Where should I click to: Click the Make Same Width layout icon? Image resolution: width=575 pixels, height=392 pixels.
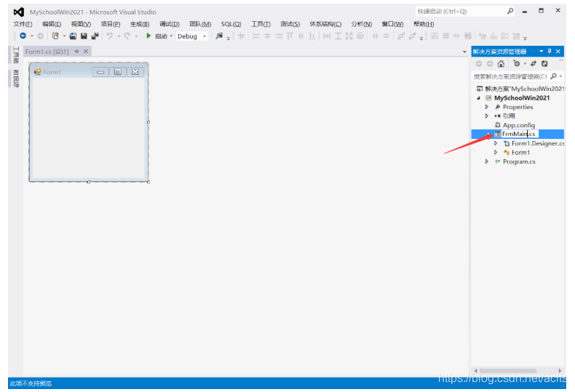pos(327,36)
